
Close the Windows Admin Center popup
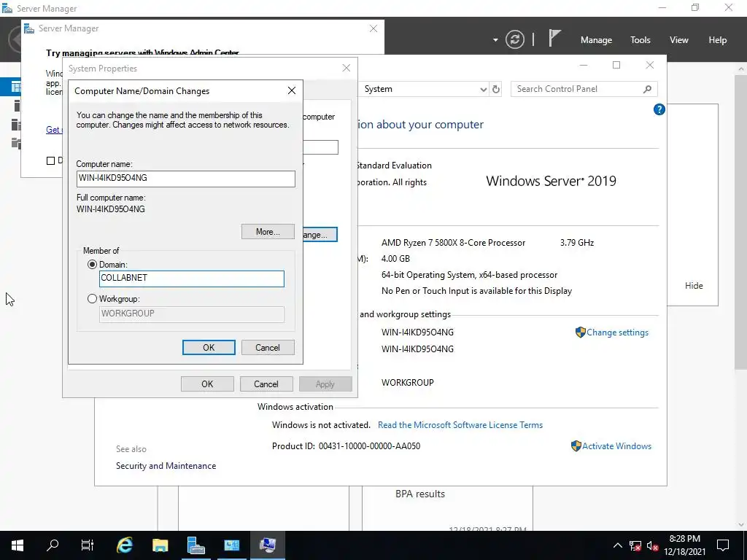373,28
